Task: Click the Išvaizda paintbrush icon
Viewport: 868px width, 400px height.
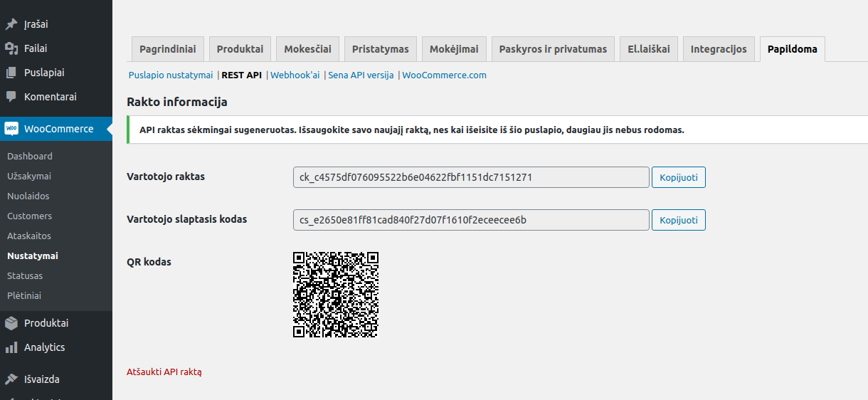Action: click(x=11, y=379)
